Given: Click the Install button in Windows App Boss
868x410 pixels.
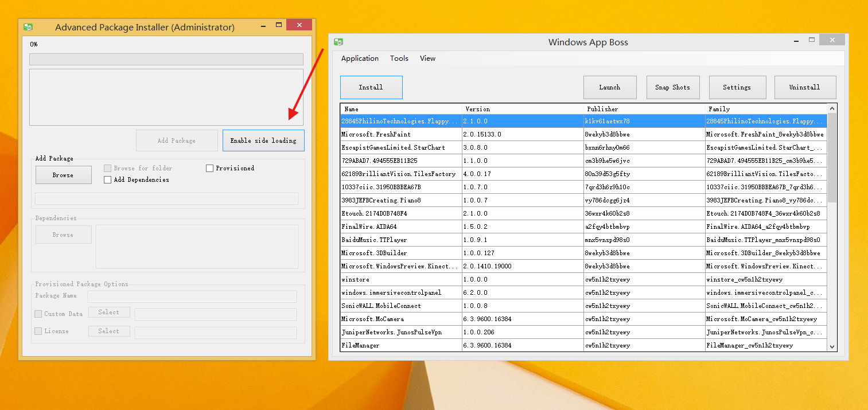Looking at the screenshot, I should (371, 87).
